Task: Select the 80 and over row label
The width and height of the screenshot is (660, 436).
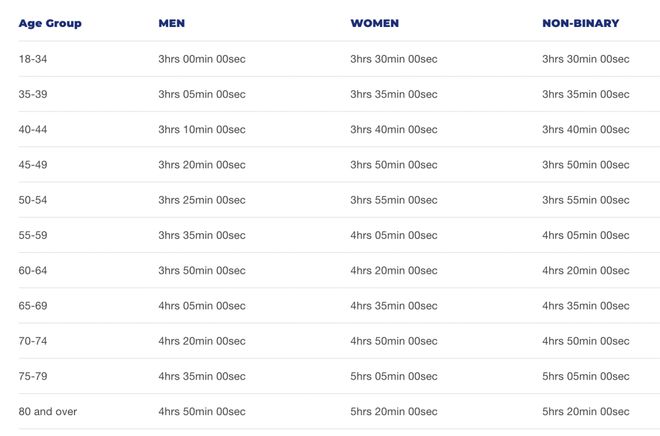Action: [48, 412]
